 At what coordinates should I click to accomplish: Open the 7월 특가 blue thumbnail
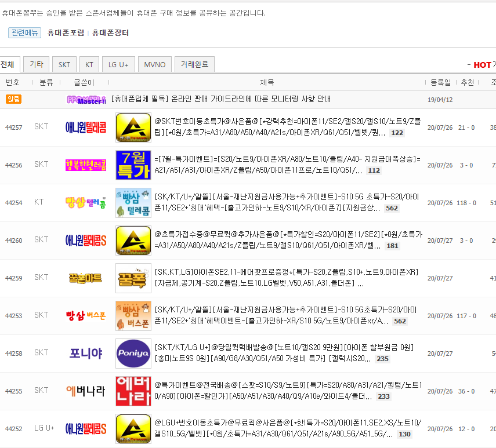(133, 165)
